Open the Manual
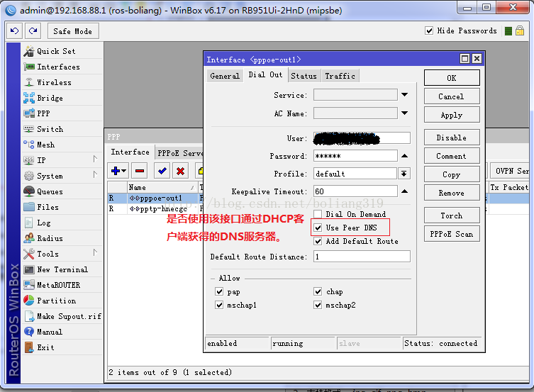The image size is (534, 392). pos(62,332)
